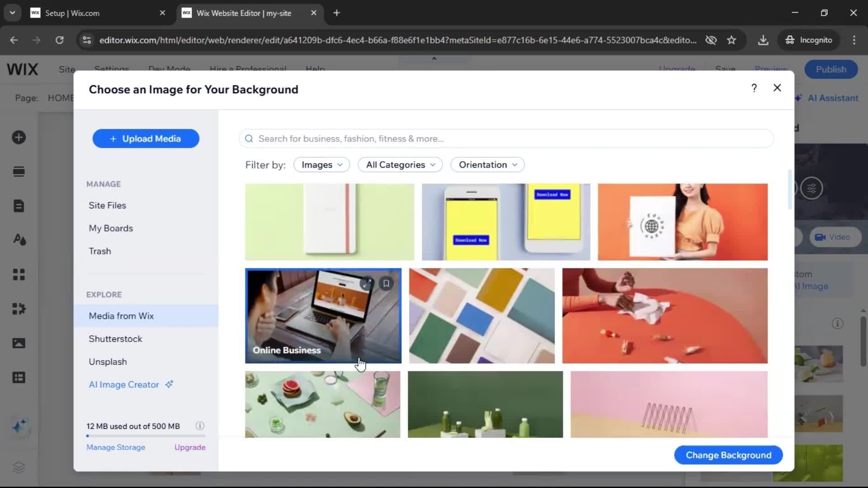Click storage info icon
Viewport: 868px width, 488px height.
click(200, 426)
